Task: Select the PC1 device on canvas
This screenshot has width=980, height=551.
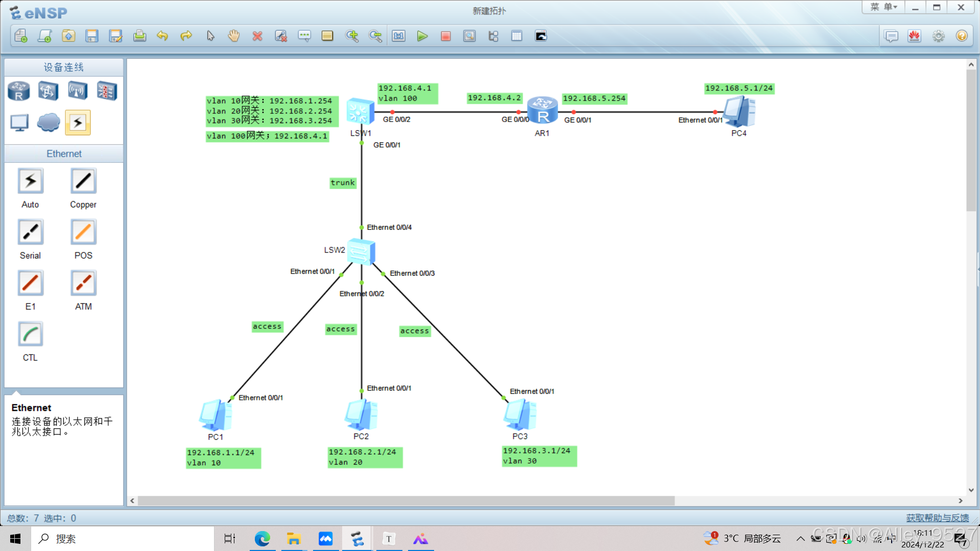Action: coord(216,415)
